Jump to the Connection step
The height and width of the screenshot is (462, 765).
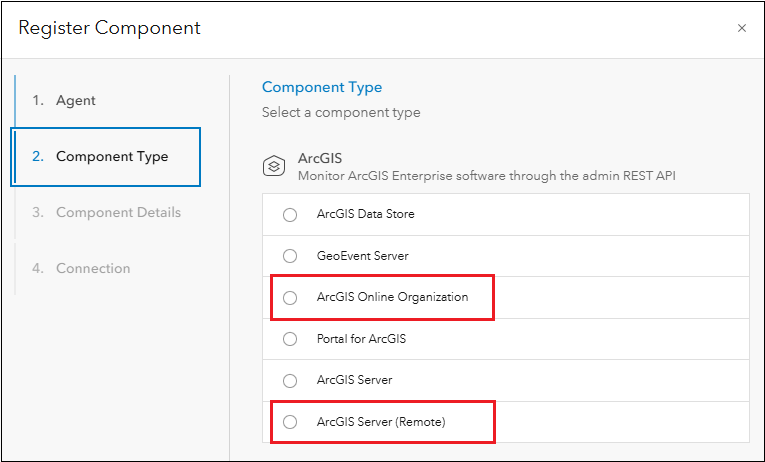pyautogui.click(x=93, y=269)
